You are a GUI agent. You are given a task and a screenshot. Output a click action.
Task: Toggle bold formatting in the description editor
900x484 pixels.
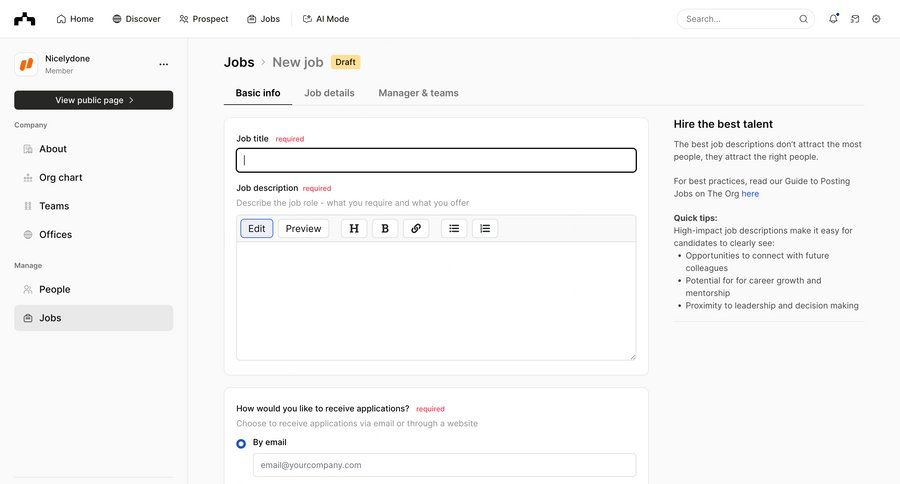(385, 229)
